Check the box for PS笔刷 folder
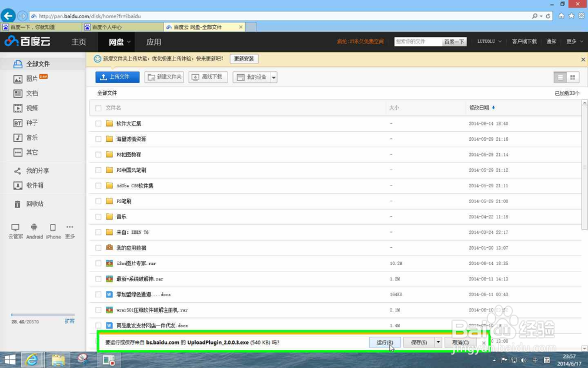 pos(98,201)
